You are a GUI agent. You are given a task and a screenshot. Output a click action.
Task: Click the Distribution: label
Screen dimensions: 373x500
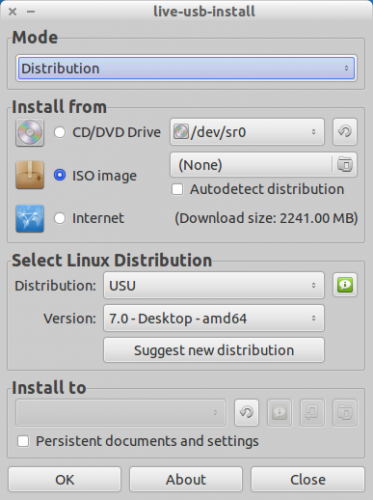[x=55, y=286]
